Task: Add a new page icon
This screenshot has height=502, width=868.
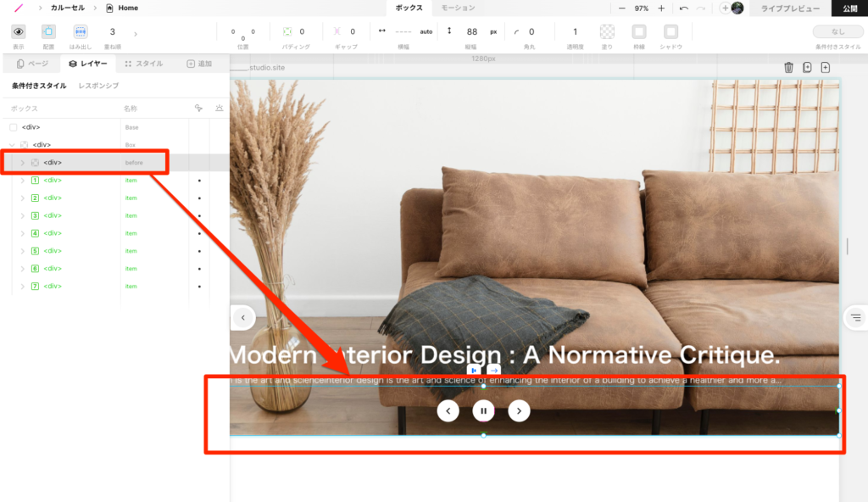Action: 826,68
